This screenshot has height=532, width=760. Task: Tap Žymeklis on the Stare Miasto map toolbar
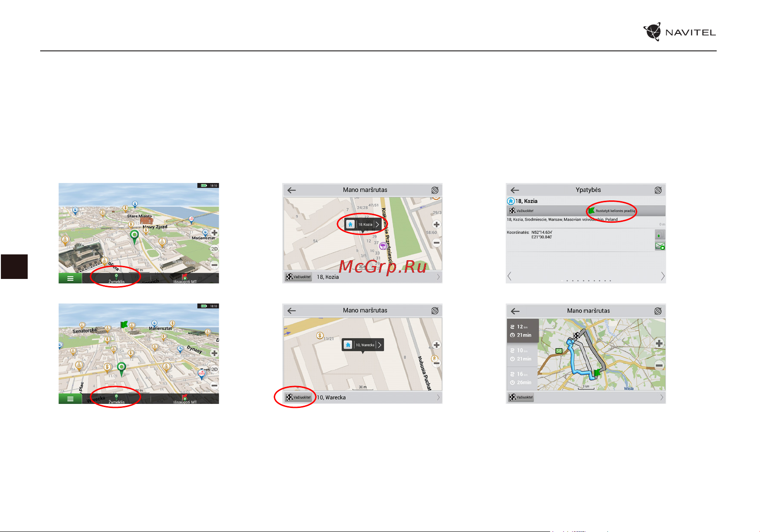click(117, 279)
